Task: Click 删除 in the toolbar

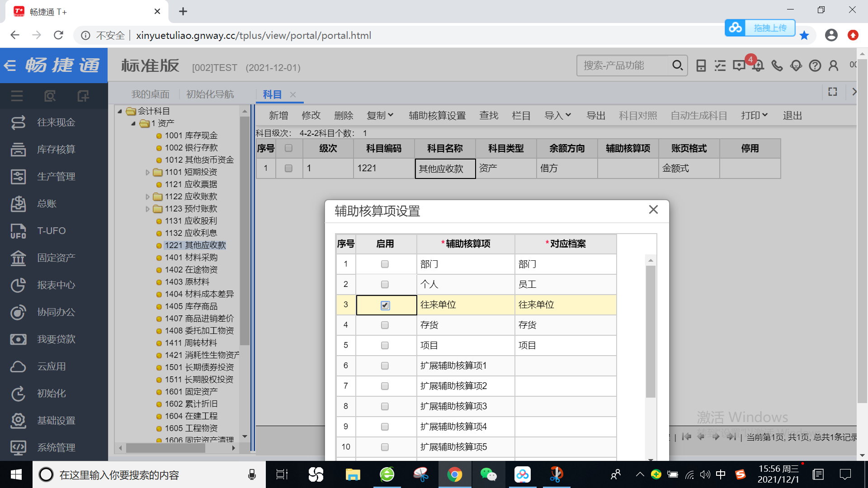Action: click(344, 116)
